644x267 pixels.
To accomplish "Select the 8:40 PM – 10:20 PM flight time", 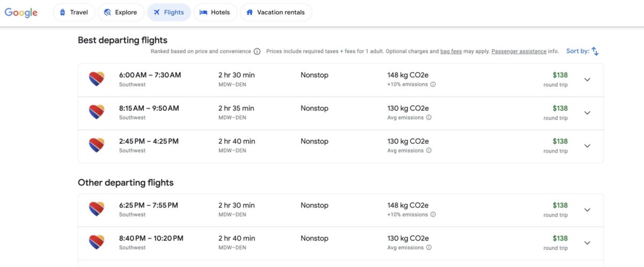I will click(151, 239).
